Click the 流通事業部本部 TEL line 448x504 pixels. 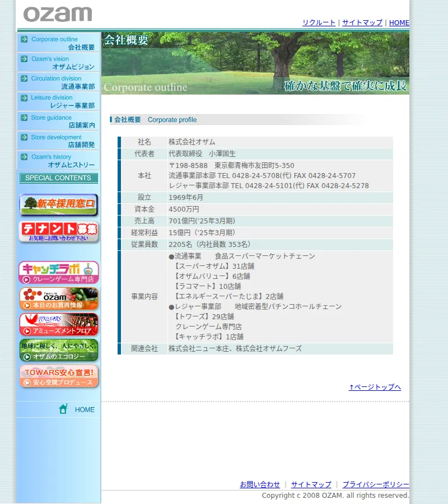pos(262,175)
